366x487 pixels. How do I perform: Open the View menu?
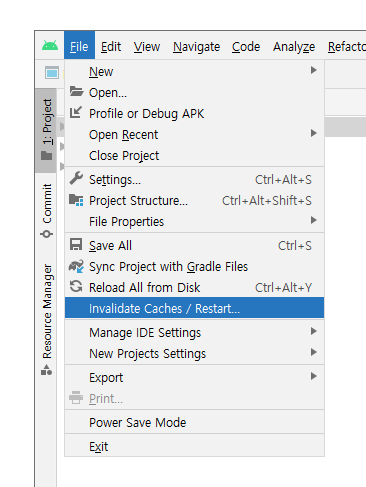(147, 46)
